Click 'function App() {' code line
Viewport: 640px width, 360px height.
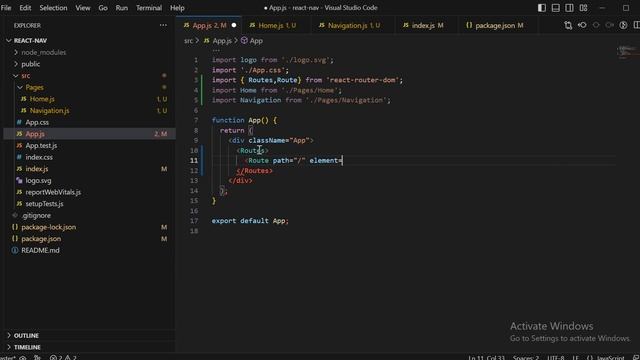point(244,120)
